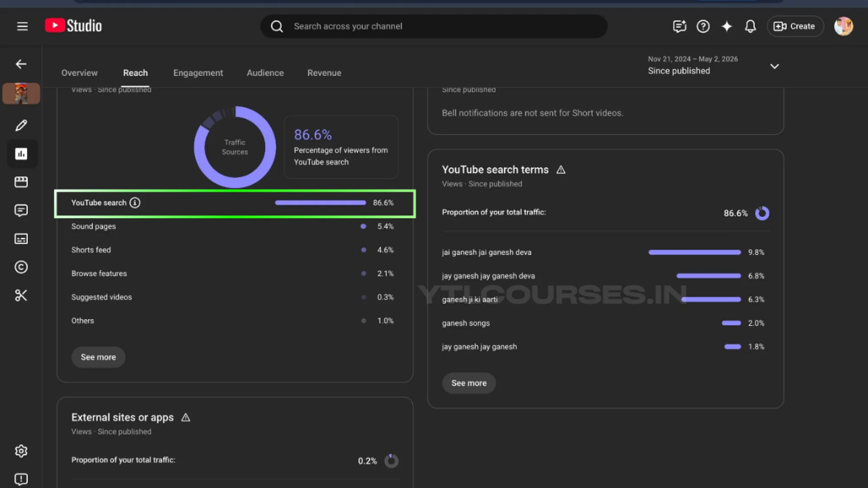Switch to the Overview tab
Screen dimensions: 868x488
pos(79,73)
